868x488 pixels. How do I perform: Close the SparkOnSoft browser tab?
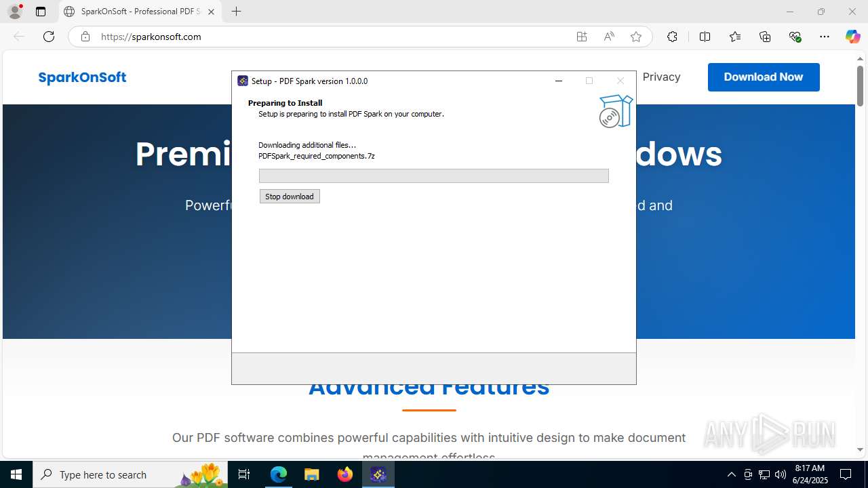(211, 12)
